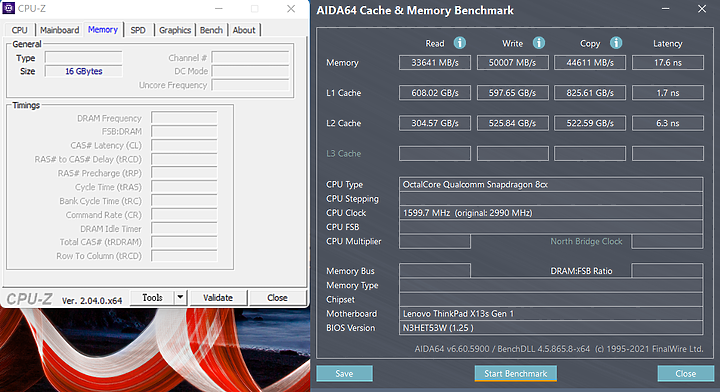Screen dimensions: 720x392
Task: Click the empty DRAM Frequency field
Action: (184, 118)
